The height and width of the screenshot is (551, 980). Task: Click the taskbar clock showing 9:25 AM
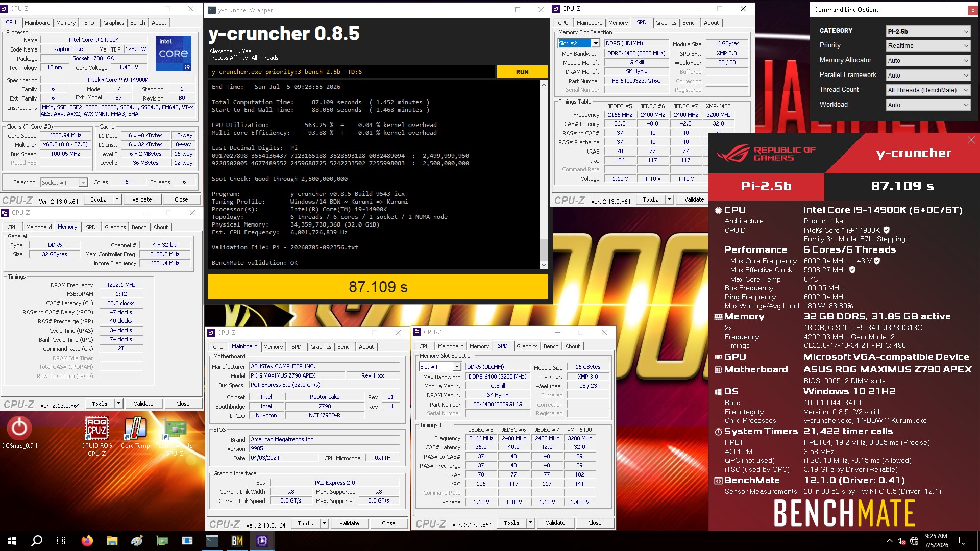coord(936,541)
